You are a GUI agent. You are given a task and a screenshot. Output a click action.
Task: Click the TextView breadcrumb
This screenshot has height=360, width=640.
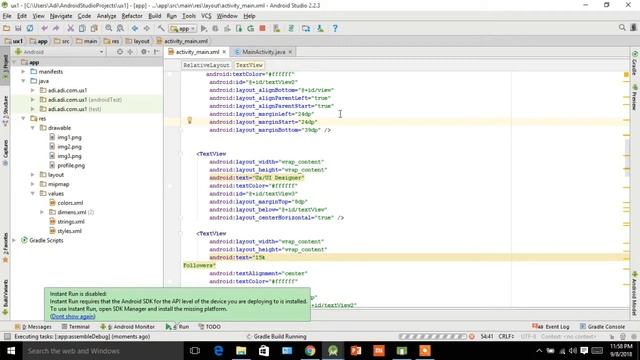(249, 65)
